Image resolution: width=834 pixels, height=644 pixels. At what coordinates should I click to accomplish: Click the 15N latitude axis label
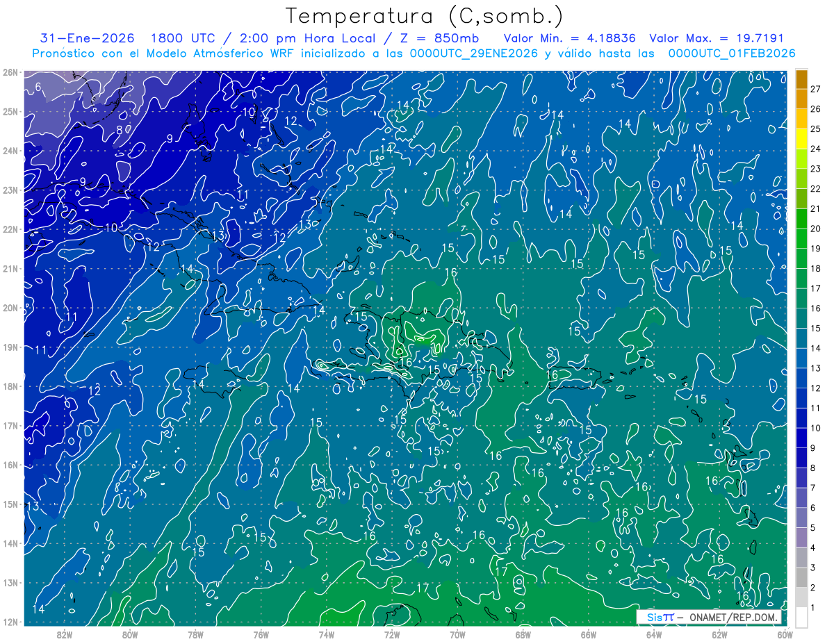click(10, 504)
